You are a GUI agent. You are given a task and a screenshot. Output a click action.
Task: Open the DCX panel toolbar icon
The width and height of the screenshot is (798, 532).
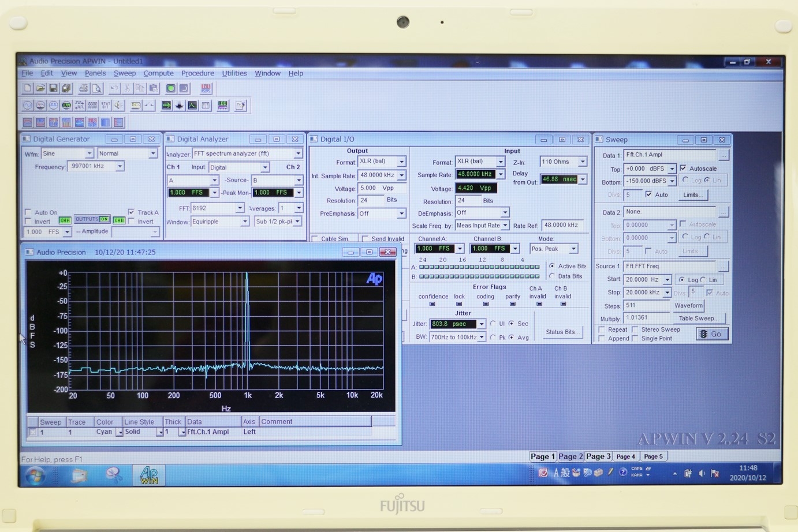pos(136,106)
